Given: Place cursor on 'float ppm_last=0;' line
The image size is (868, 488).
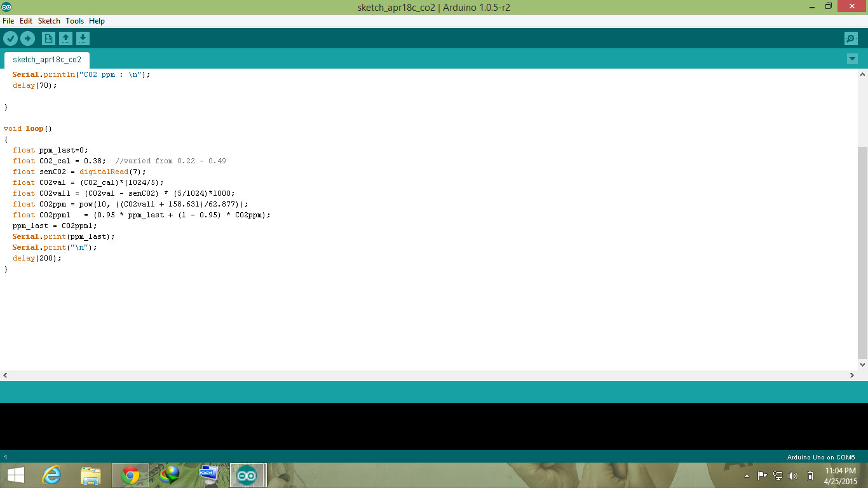Looking at the screenshot, I should [x=50, y=150].
